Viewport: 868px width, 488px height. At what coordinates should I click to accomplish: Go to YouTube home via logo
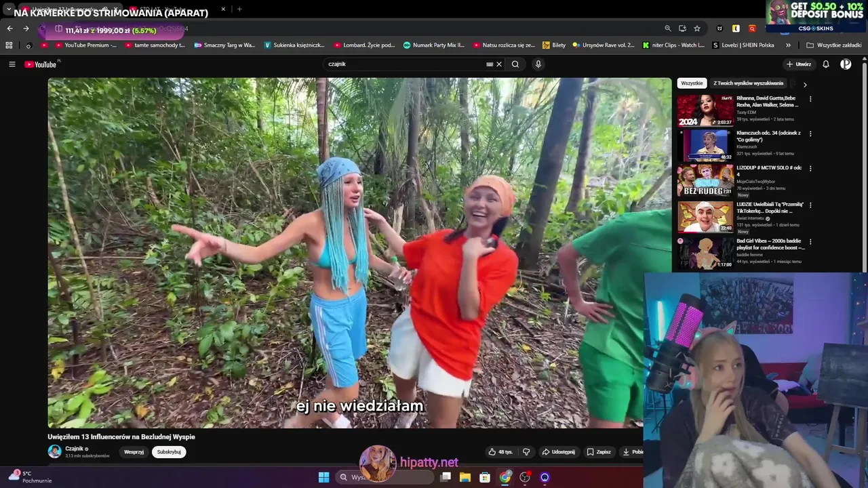[41, 64]
